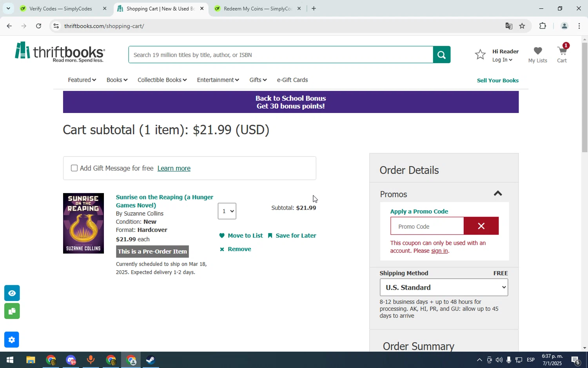Open the browser extensions icon
This screenshot has width=588, height=368.
[543, 26]
